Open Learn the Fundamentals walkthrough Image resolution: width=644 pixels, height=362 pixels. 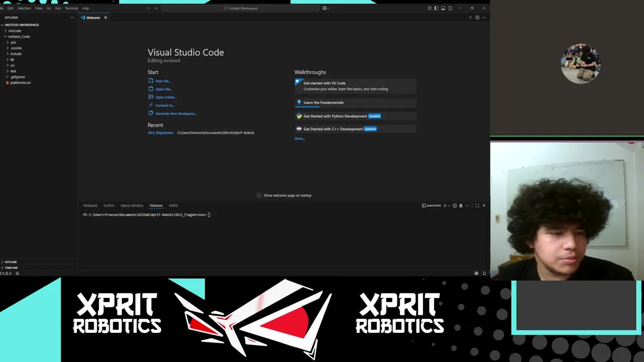click(355, 103)
